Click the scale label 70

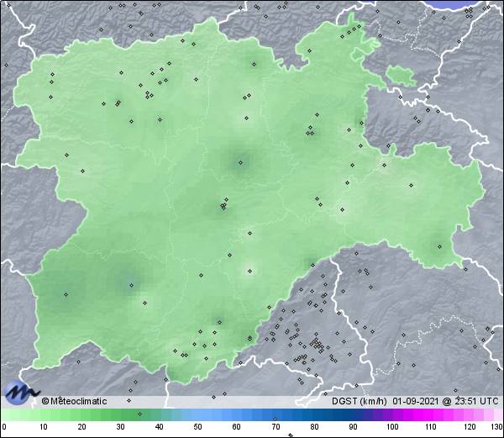click(276, 427)
